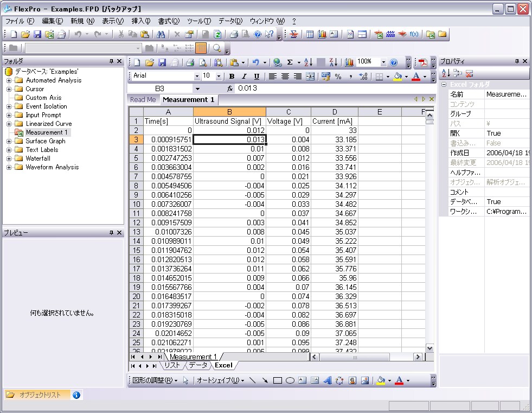Click the chart wizard icon beside the 100% zoom box
The height and width of the screenshot is (413, 532).
click(x=349, y=62)
